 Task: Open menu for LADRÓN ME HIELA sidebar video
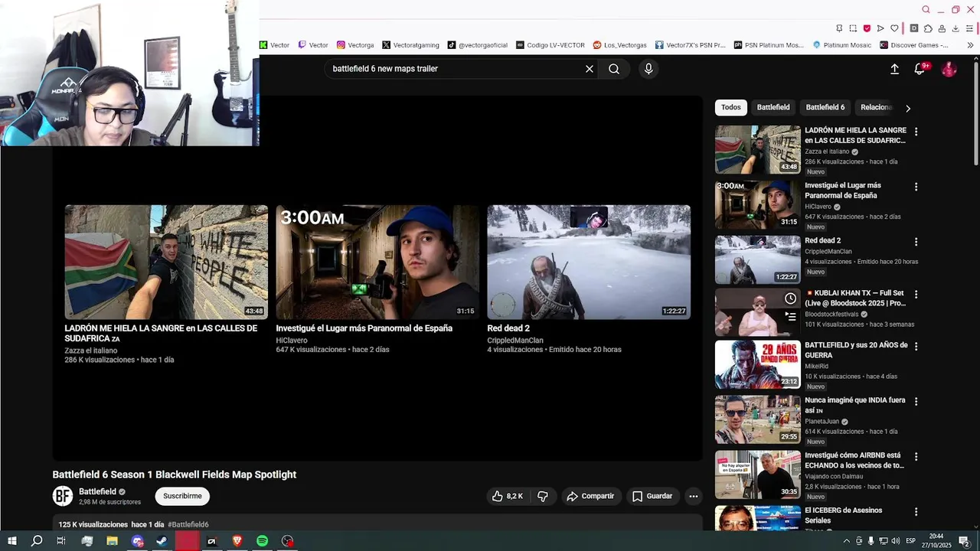click(916, 132)
